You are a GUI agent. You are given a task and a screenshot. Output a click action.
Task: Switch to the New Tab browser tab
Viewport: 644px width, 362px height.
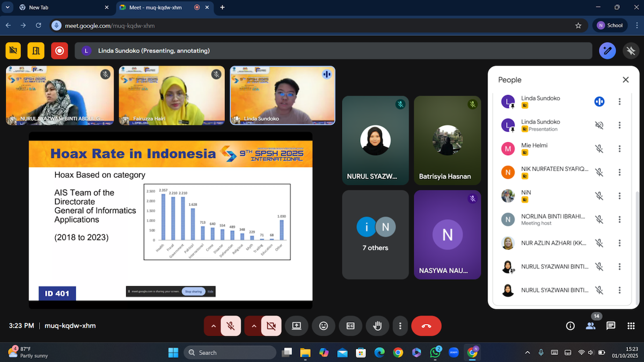[x=59, y=8]
